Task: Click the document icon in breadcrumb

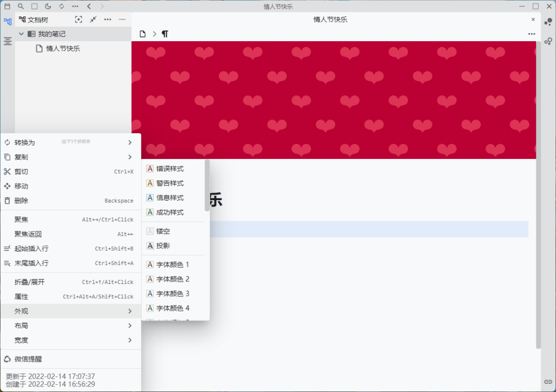Action: [x=143, y=34]
